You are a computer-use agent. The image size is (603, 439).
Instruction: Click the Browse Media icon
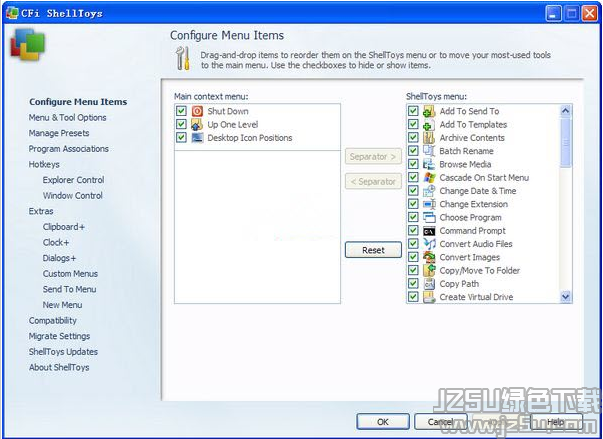pyautogui.click(x=429, y=164)
